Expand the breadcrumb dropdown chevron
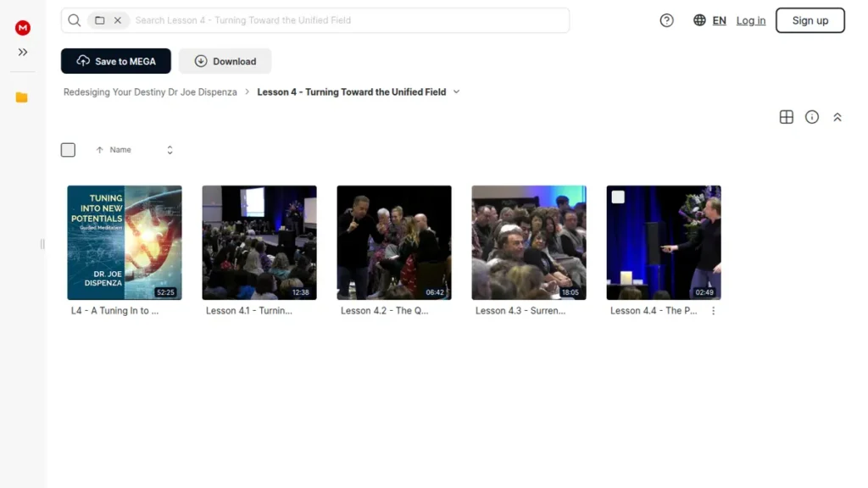 [x=456, y=91]
